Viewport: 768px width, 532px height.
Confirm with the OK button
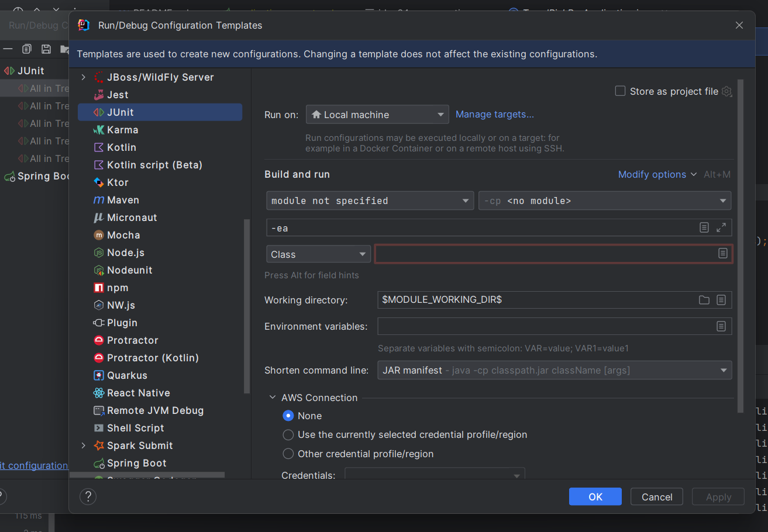point(595,497)
